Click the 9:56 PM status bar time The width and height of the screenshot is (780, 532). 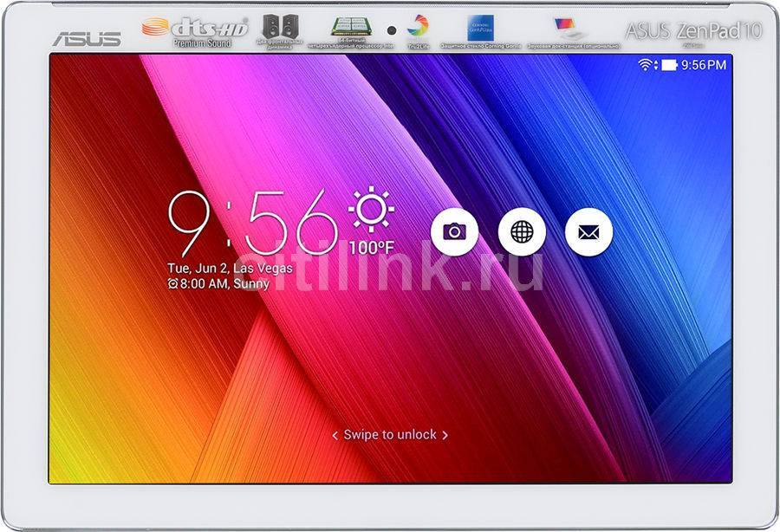pos(704,65)
